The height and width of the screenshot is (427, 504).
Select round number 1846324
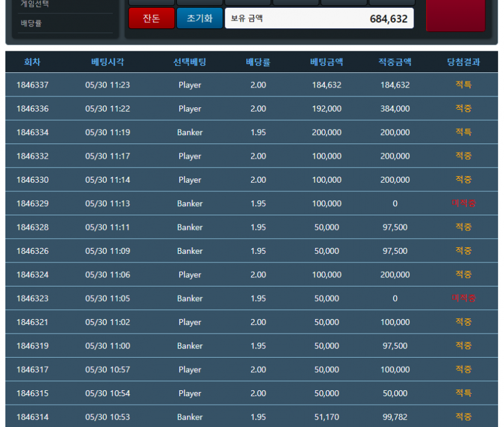pos(33,275)
